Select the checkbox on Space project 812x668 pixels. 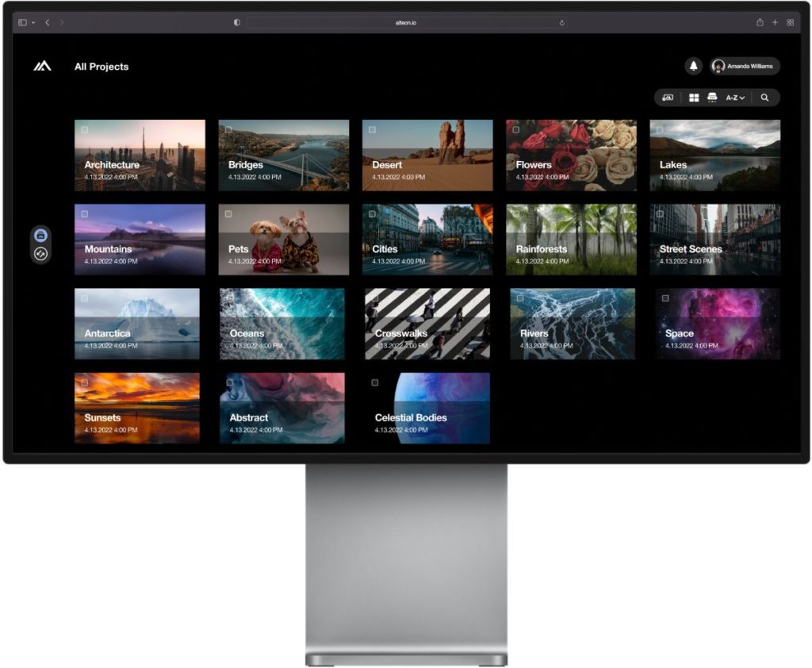(665, 298)
